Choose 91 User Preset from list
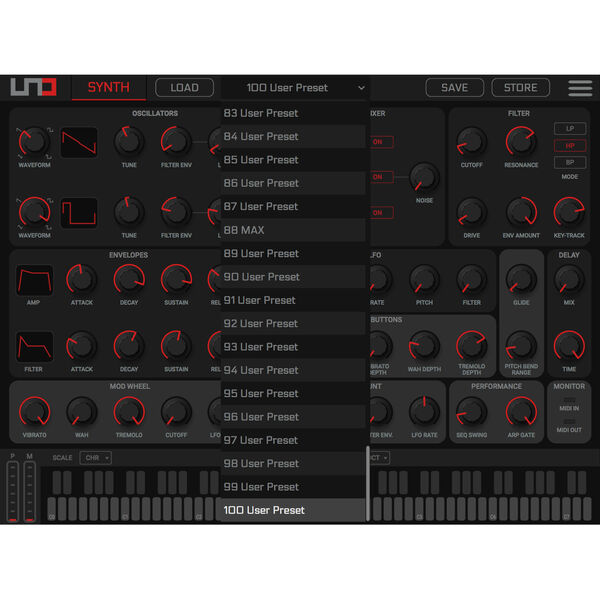600x600 pixels. [x=293, y=300]
